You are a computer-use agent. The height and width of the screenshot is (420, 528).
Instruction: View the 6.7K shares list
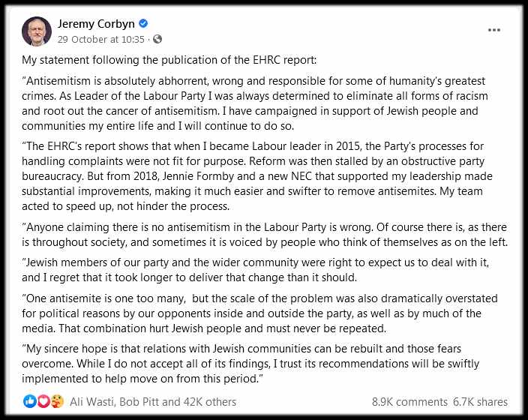[x=480, y=402]
